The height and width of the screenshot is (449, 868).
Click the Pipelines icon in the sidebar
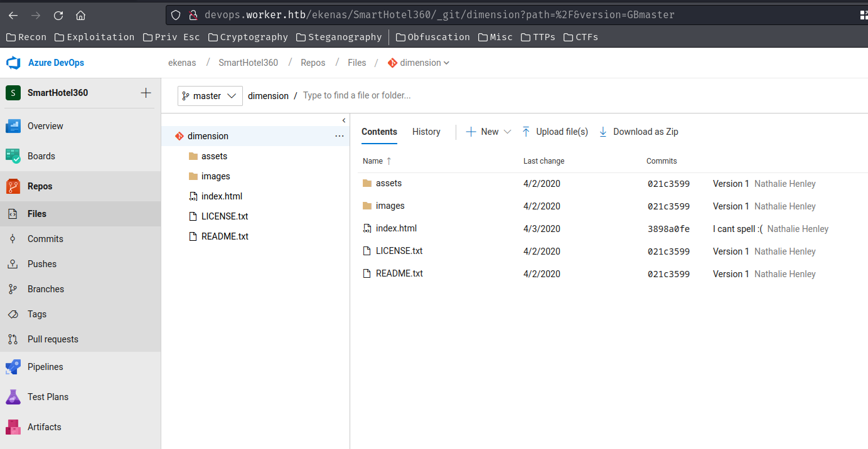coord(13,367)
